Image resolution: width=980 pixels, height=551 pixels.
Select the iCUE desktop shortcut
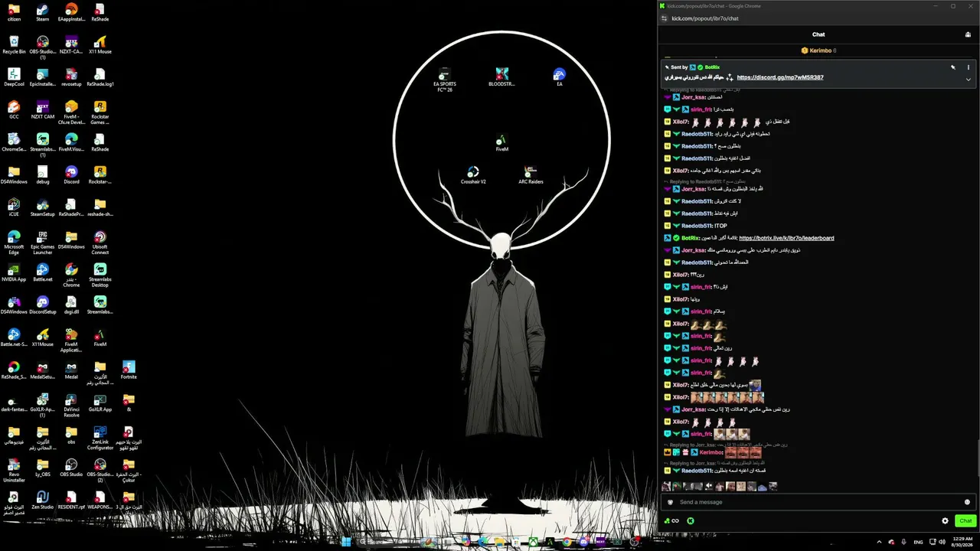click(x=14, y=207)
